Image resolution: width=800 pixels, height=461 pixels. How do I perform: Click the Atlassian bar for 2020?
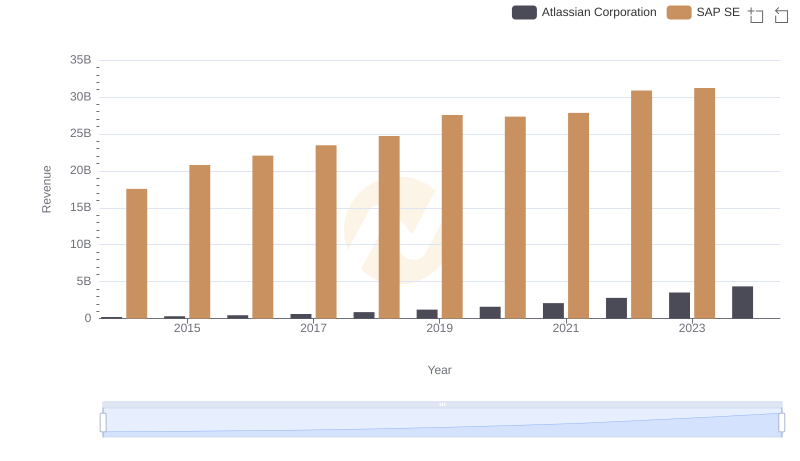(490, 313)
